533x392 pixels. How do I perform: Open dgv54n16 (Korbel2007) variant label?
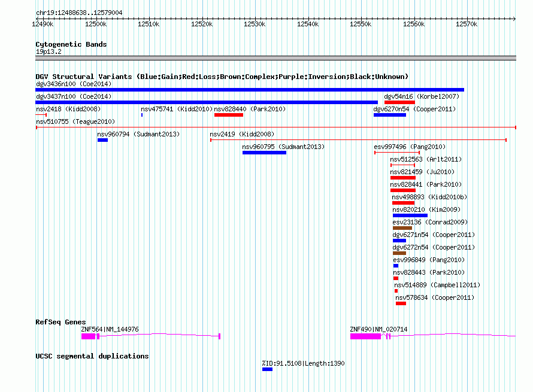click(422, 96)
